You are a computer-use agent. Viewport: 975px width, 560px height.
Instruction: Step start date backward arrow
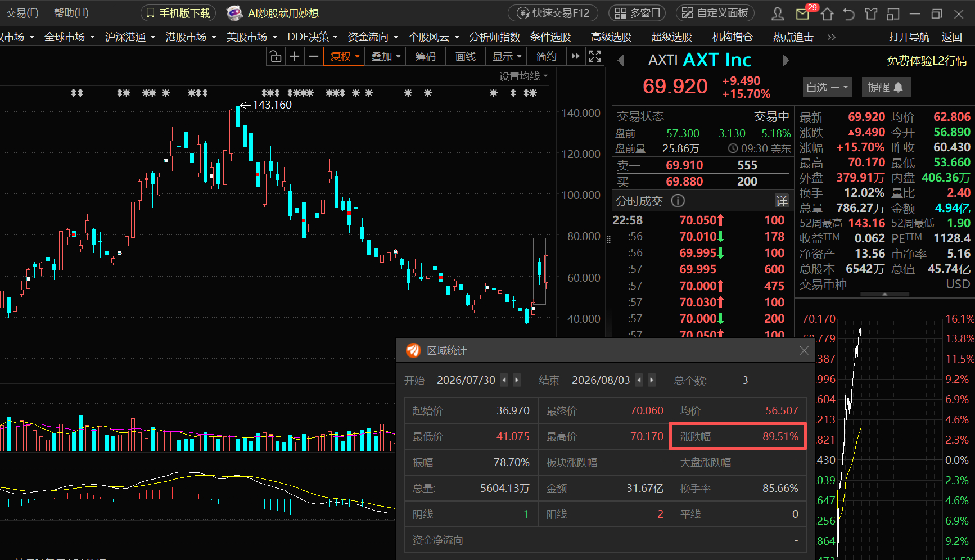pyautogui.click(x=504, y=380)
